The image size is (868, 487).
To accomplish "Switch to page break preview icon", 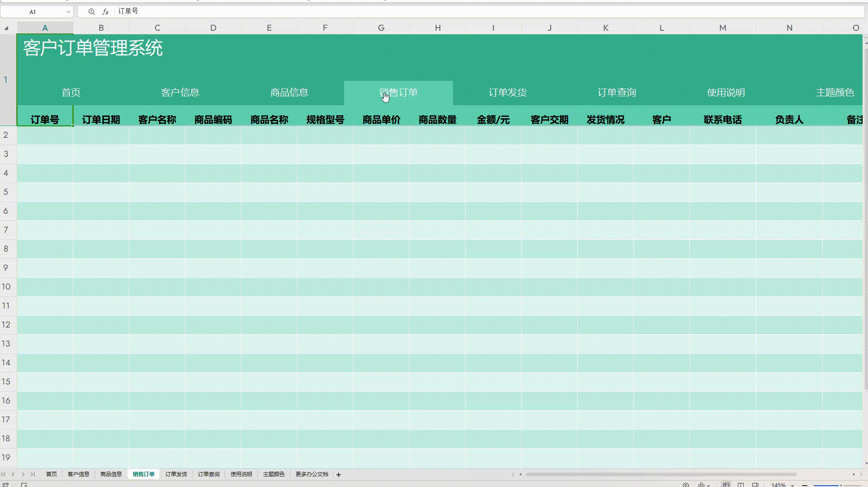I will [x=755, y=485].
